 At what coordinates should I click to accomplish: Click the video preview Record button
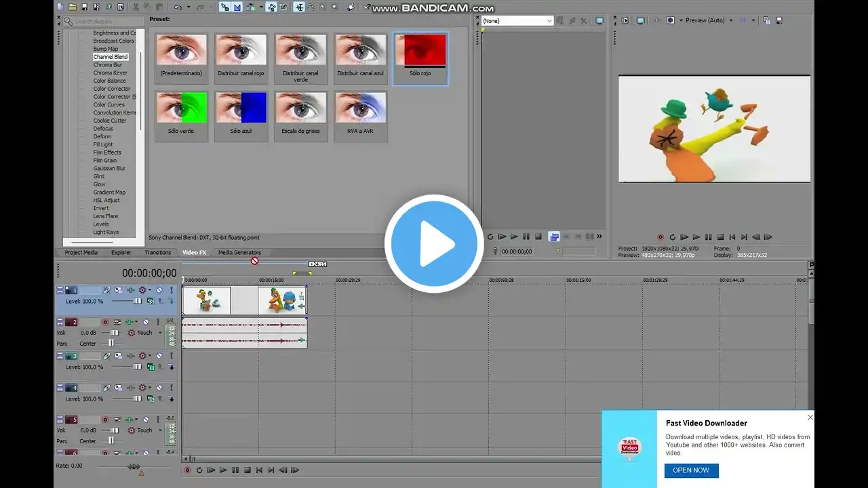pyautogui.click(x=660, y=237)
